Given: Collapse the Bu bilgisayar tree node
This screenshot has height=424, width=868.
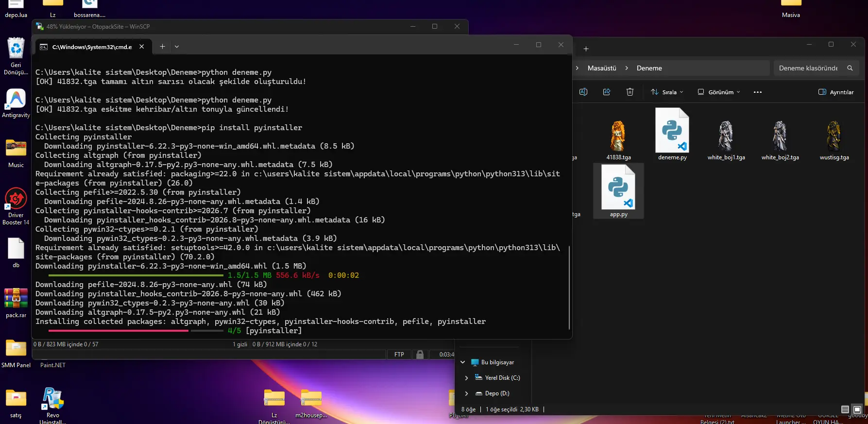Looking at the screenshot, I should [x=463, y=362].
